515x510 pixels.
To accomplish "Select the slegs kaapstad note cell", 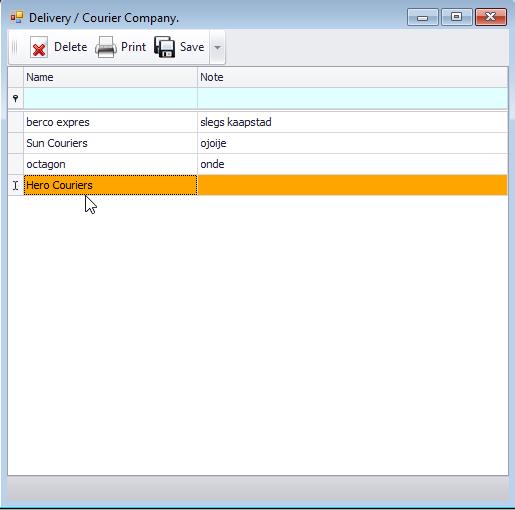I will (353, 122).
